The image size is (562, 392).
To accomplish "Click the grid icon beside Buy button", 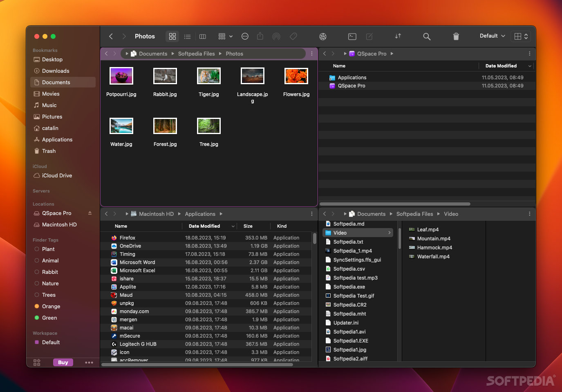I will 37,362.
